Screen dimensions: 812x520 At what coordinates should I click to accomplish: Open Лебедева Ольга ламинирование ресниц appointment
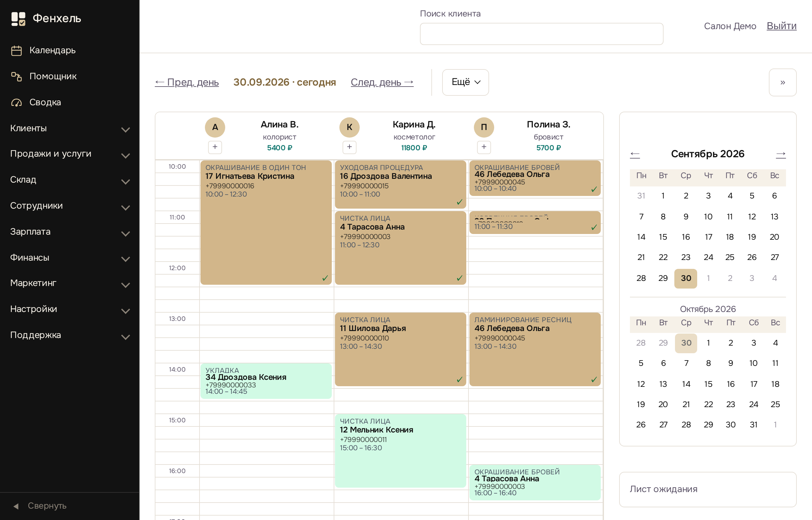tap(535, 349)
